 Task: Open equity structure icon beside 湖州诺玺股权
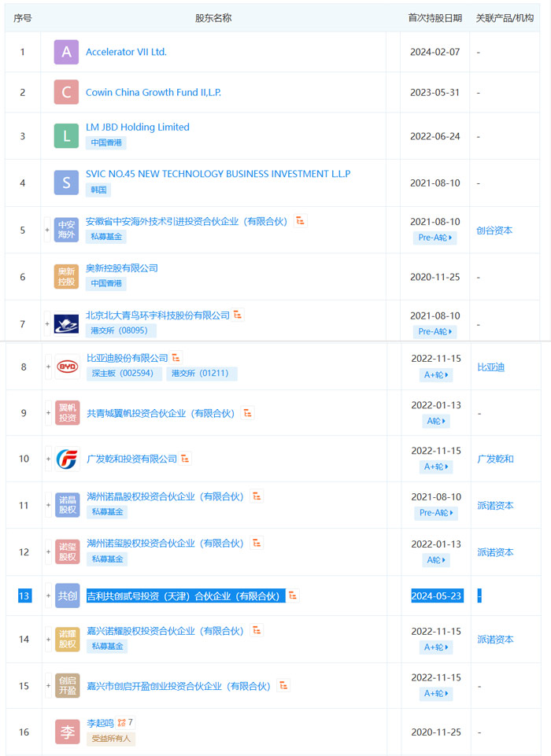[257, 543]
